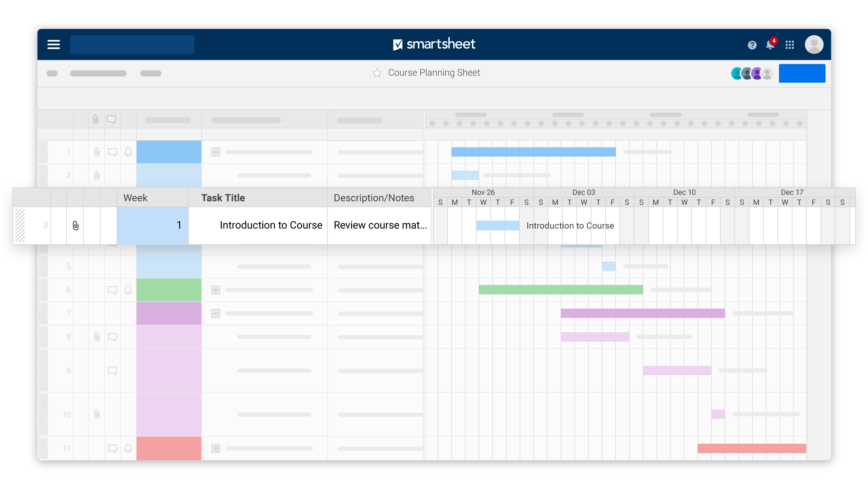This screenshot has height=489, width=868.
Task: Select the purple Week cell on row 7
Action: tap(168, 313)
